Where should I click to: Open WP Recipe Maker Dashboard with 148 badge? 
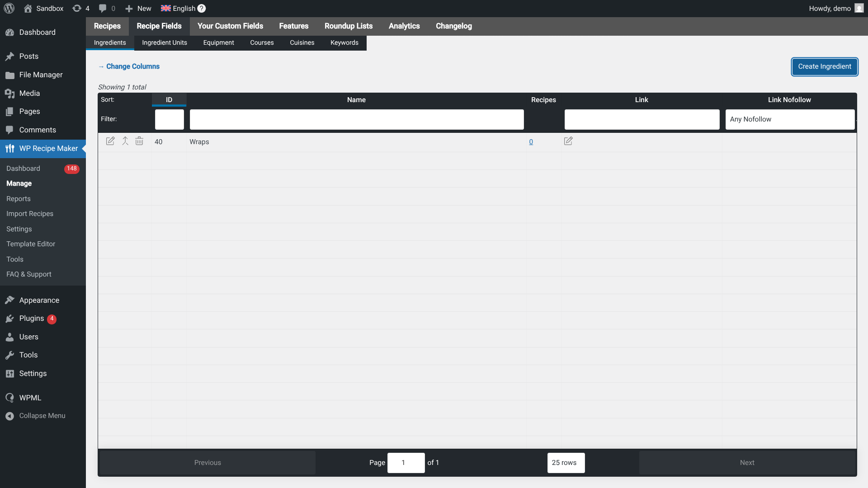43,169
